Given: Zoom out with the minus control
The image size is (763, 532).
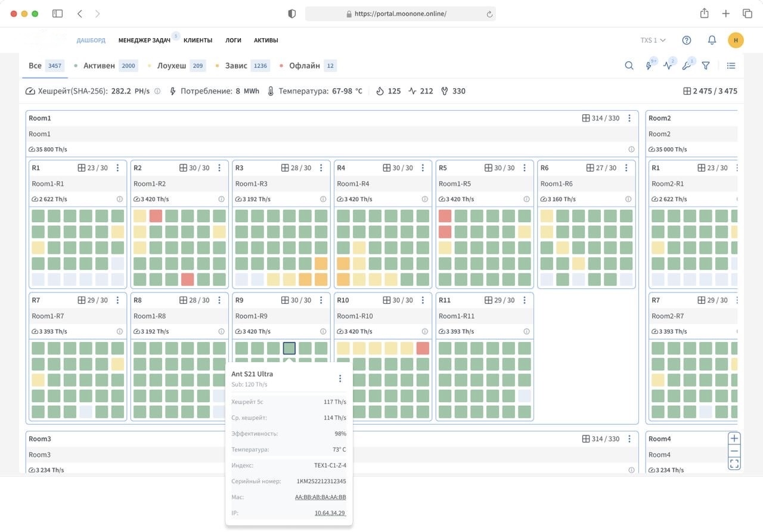Looking at the screenshot, I should coord(734,451).
